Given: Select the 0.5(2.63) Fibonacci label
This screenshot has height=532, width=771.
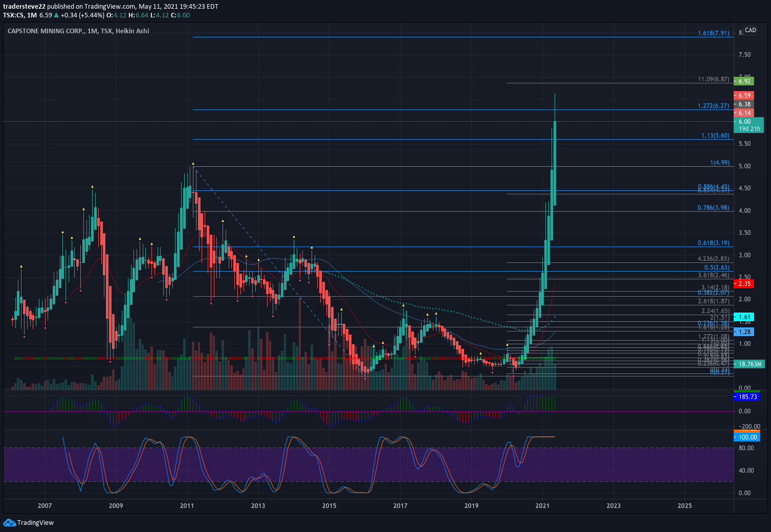Looking at the screenshot, I should point(717,268).
